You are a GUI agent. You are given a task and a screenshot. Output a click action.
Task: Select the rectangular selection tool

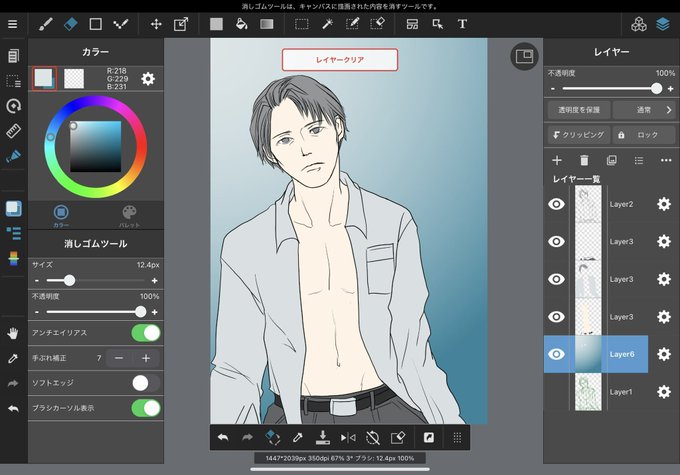pos(302,24)
